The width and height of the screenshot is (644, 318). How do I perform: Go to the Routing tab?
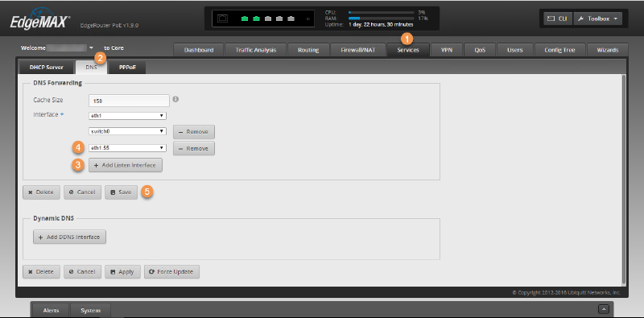tap(308, 50)
